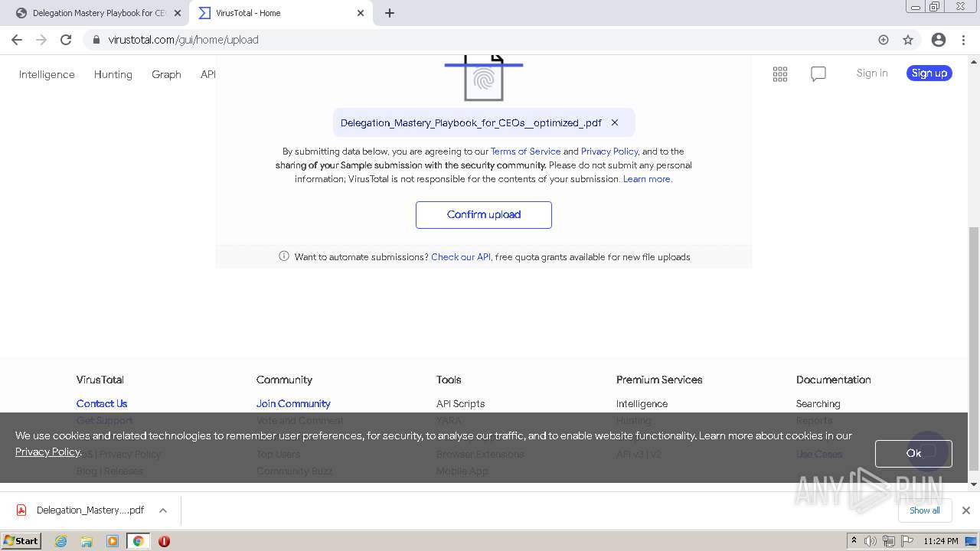Click Show all downloads button

click(x=925, y=510)
